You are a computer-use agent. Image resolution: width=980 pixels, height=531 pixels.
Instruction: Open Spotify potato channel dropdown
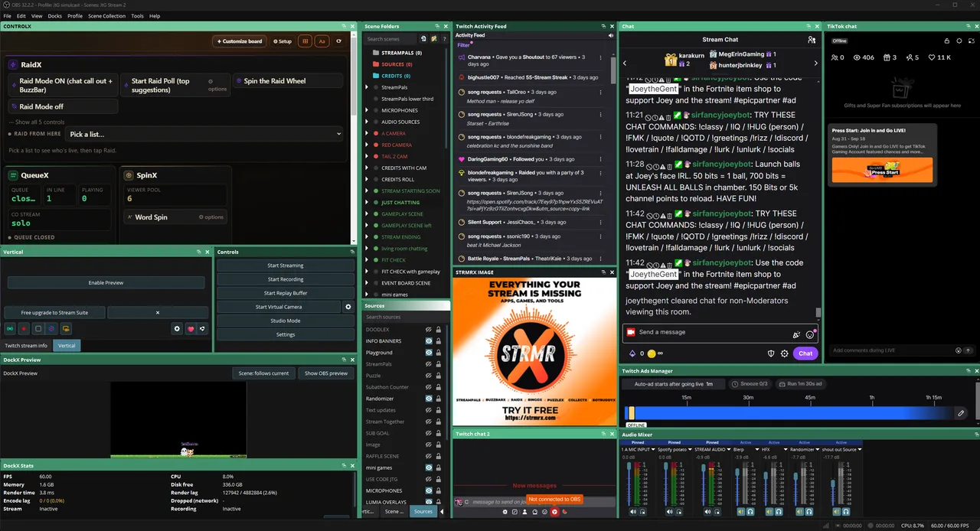click(x=688, y=449)
